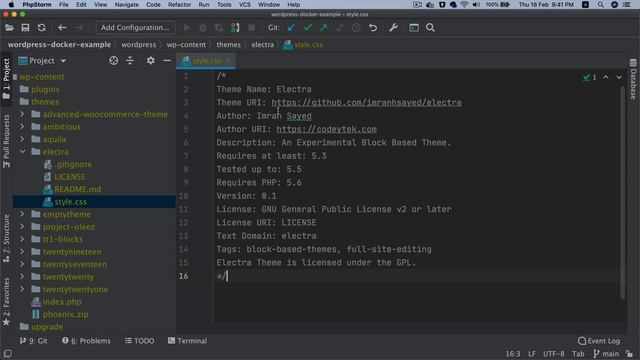Expand the project-oleez folder
This screenshot has height=360, width=640.
pos(22,227)
